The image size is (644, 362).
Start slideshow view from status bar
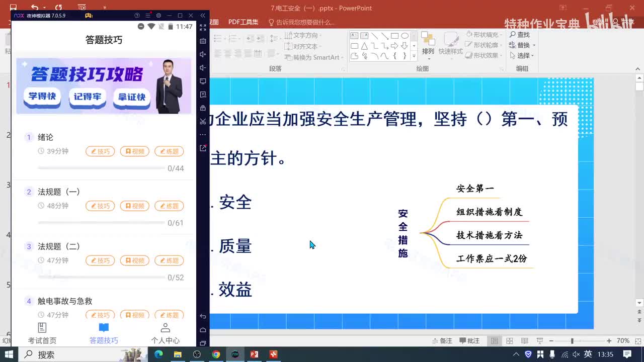[539, 341]
